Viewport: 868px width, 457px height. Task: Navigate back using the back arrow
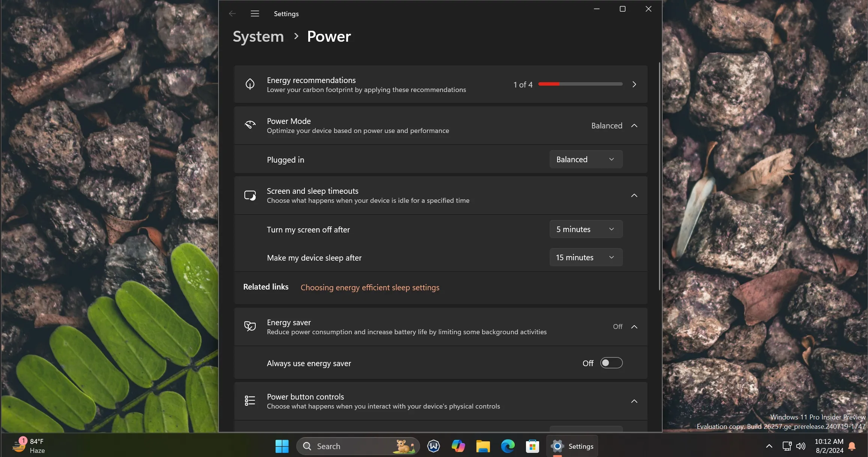coord(232,13)
